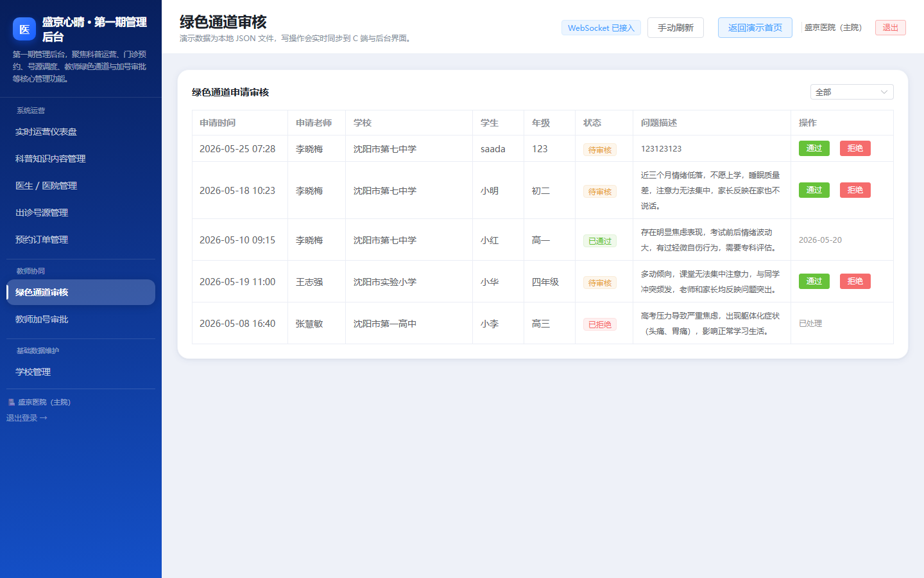Click the 待审核 tag in 小华 row
Screen dimensions: 924x578
(x=600, y=283)
